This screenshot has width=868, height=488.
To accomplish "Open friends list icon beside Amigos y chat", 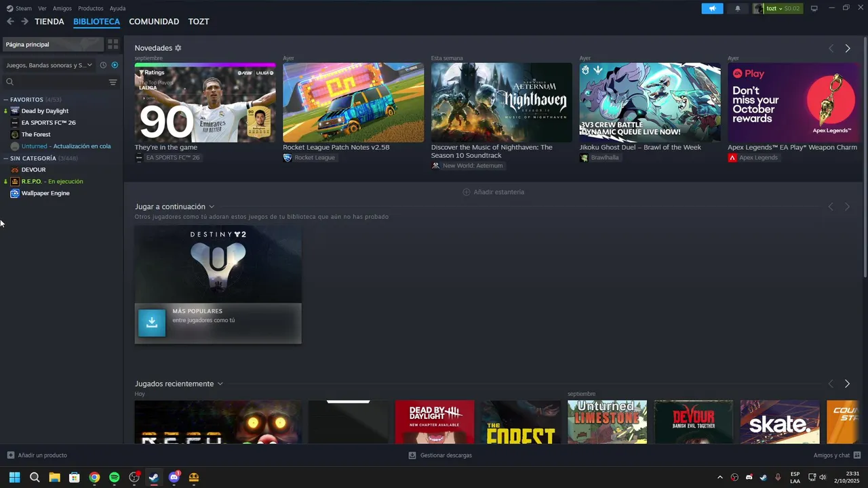I will pos(857,455).
